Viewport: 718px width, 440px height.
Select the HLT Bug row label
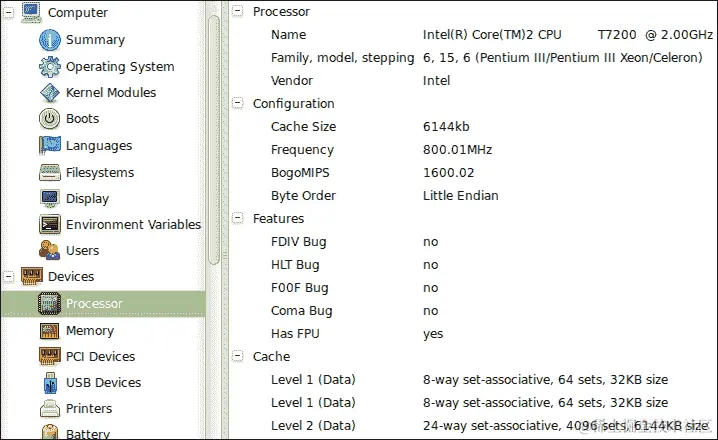point(295,265)
